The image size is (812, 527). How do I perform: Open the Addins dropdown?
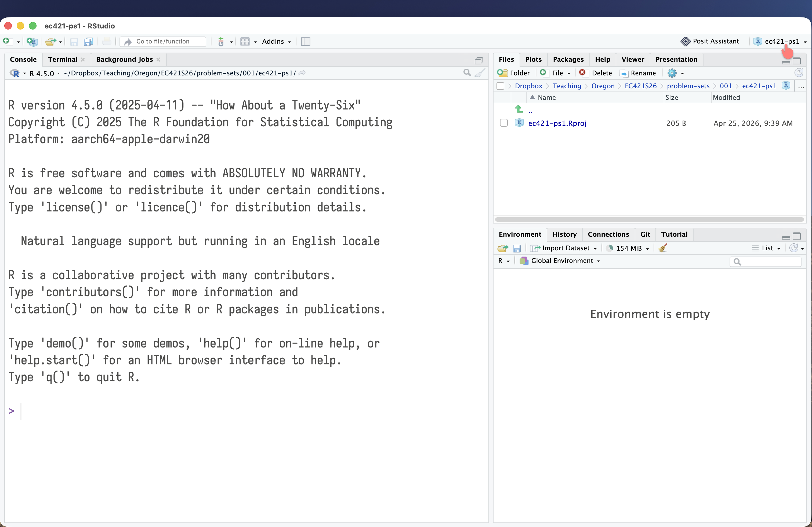coord(276,42)
